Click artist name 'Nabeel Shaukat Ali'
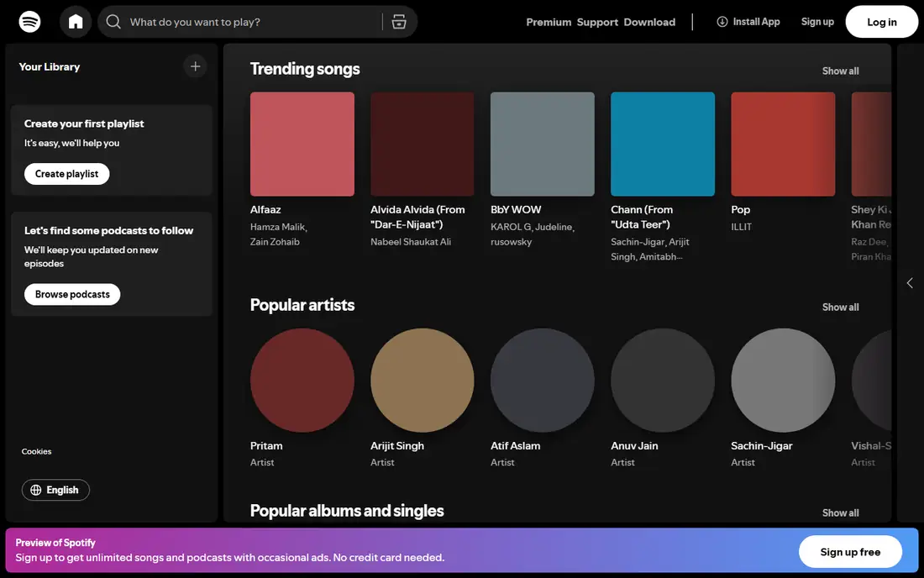 [x=411, y=242]
